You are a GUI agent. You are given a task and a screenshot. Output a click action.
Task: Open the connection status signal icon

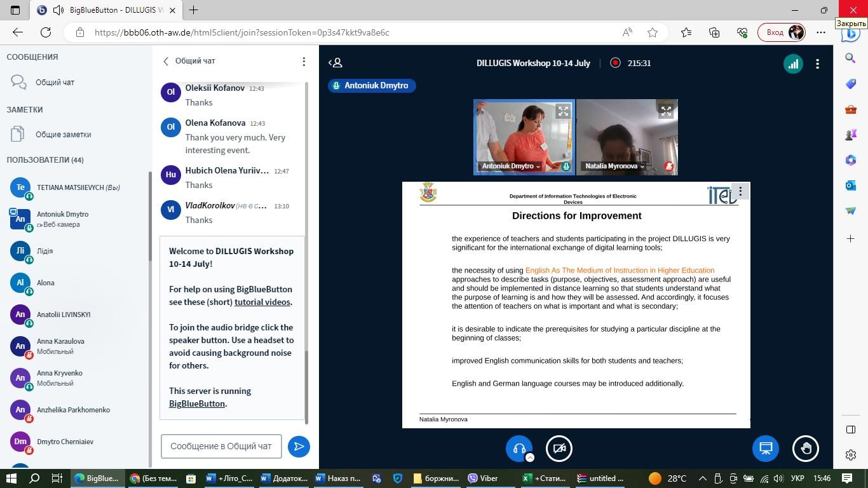point(792,64)
